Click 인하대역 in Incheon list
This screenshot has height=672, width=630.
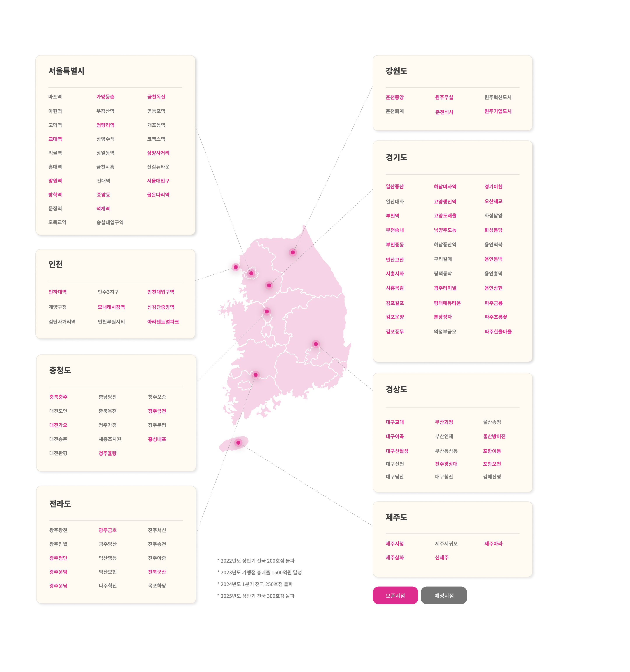click(x=58, y=292)
